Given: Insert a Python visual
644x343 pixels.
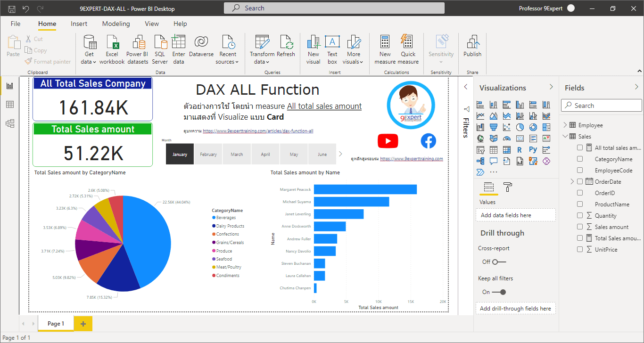Looking at the screenshot, I should [533, 149].
